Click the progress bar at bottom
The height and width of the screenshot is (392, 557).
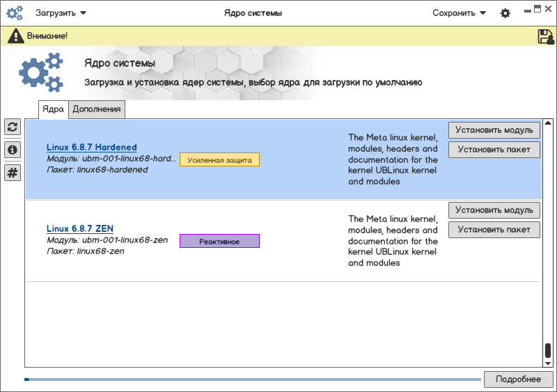pos(252,379)
